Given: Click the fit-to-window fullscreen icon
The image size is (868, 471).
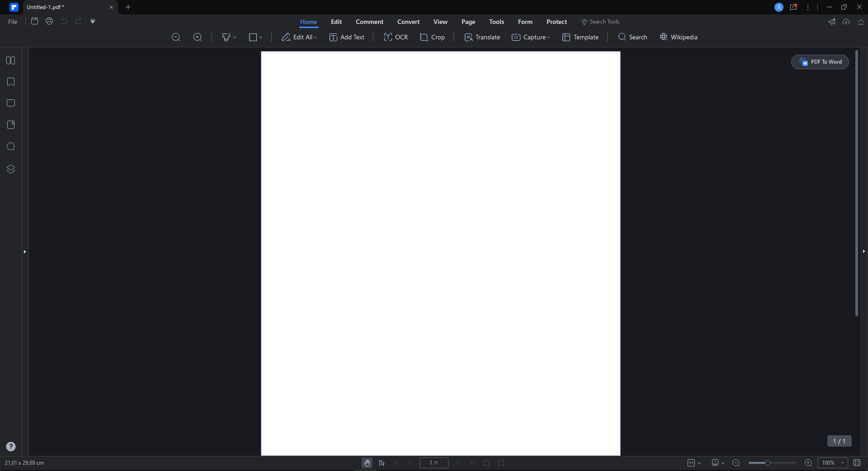Looking at the screenshot, I should click(857, 463).
